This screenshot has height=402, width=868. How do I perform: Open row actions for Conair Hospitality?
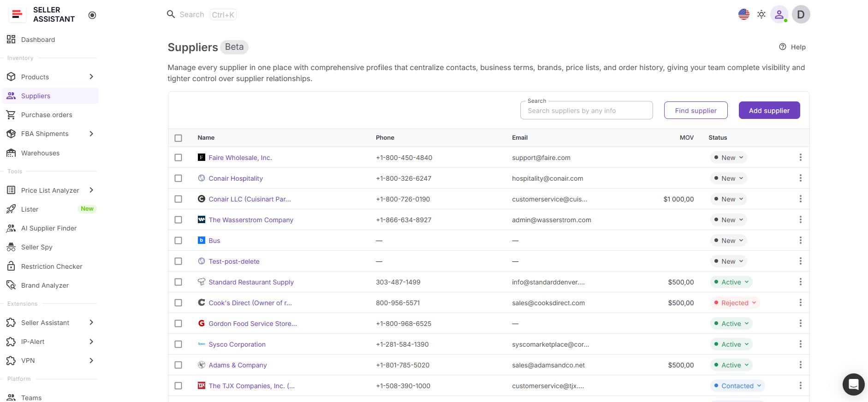point(801,178)
